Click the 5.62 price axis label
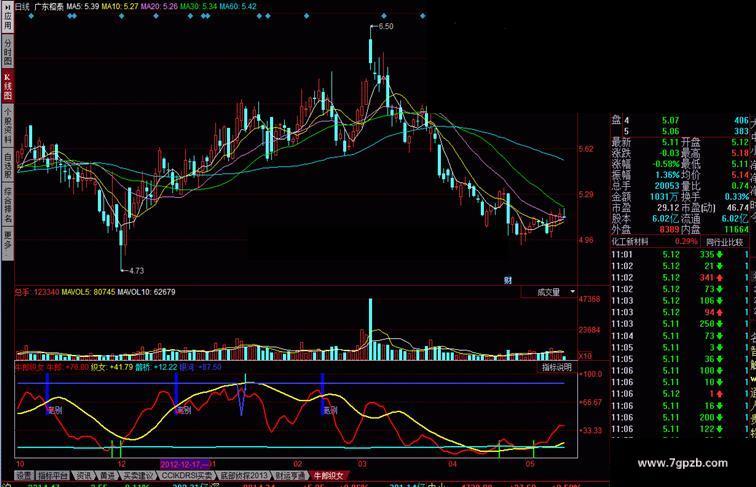756x487 pixels. [586, 149]
